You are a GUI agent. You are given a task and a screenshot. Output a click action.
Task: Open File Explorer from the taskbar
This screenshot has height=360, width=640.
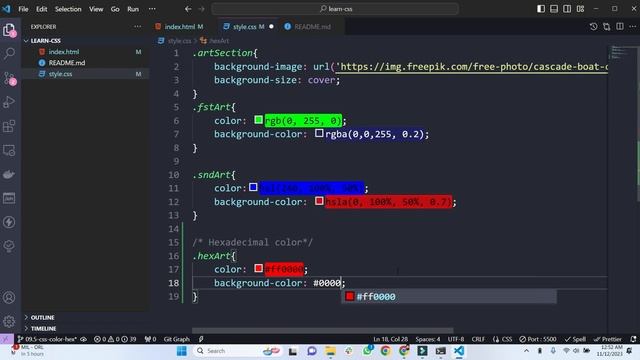point(330,351)
